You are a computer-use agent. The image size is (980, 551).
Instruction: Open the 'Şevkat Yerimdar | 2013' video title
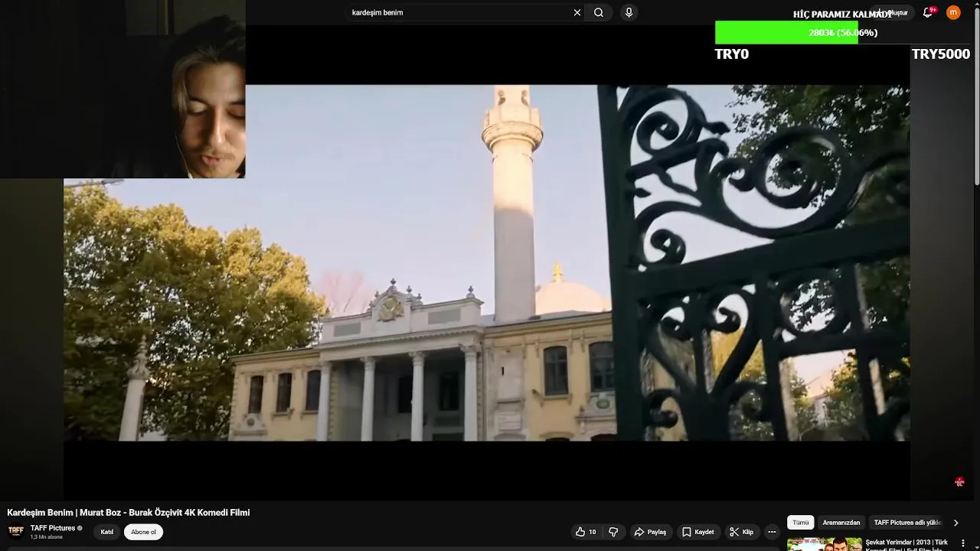[906, 545]
